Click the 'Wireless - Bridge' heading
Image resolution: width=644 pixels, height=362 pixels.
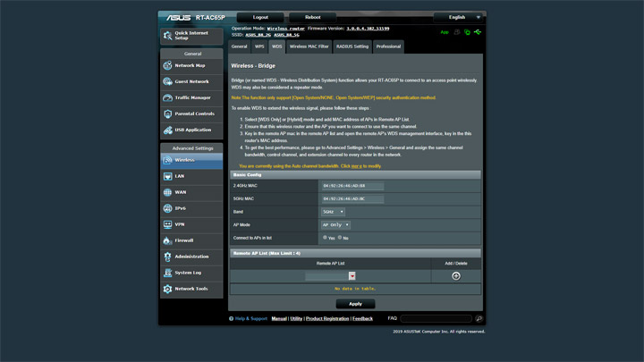[x=253, y=65]
